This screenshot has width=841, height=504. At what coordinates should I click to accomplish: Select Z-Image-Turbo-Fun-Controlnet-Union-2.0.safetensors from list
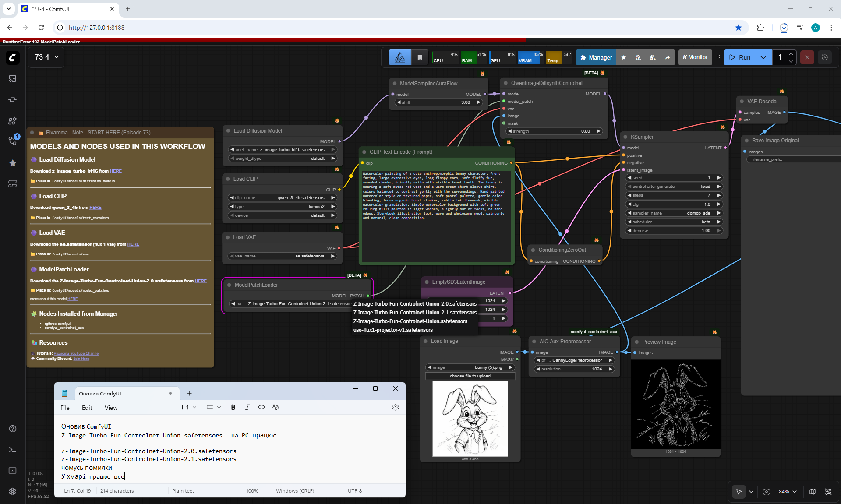[x=414, y=304]
